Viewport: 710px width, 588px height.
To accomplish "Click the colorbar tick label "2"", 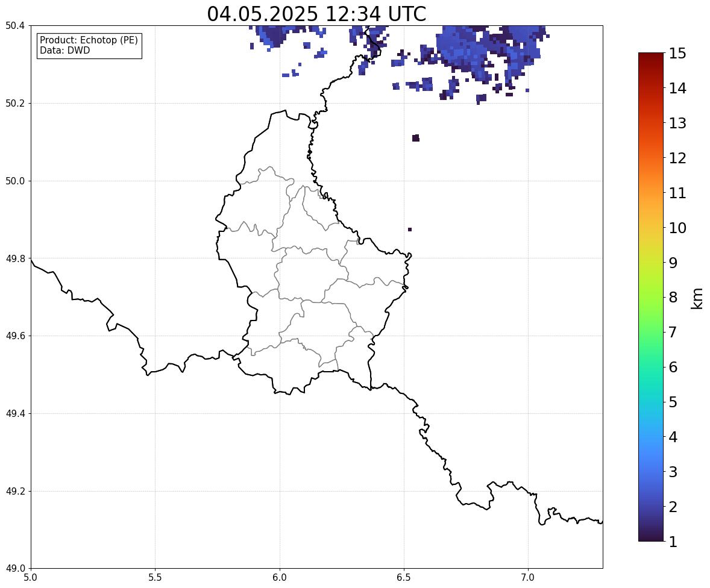I will (673, 507).
